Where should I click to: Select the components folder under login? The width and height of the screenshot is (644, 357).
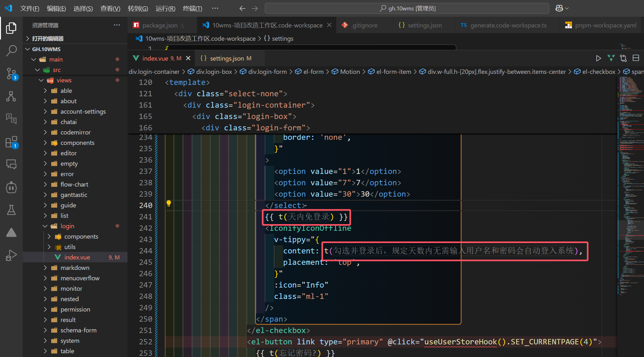click(x=75, y=236)
